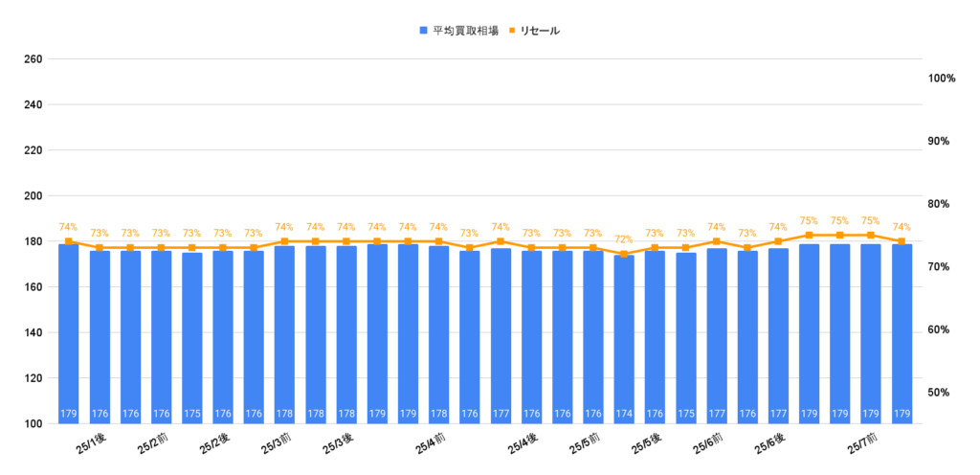The image size is (980, 475).
Task: Select x-axis label 25/7前
Action: point(862,445)
